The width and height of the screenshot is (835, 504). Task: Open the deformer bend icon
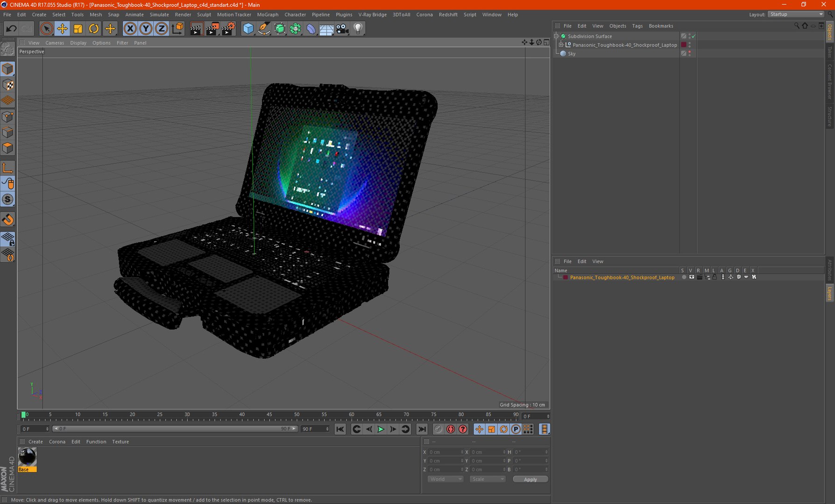tap(311, 29)
